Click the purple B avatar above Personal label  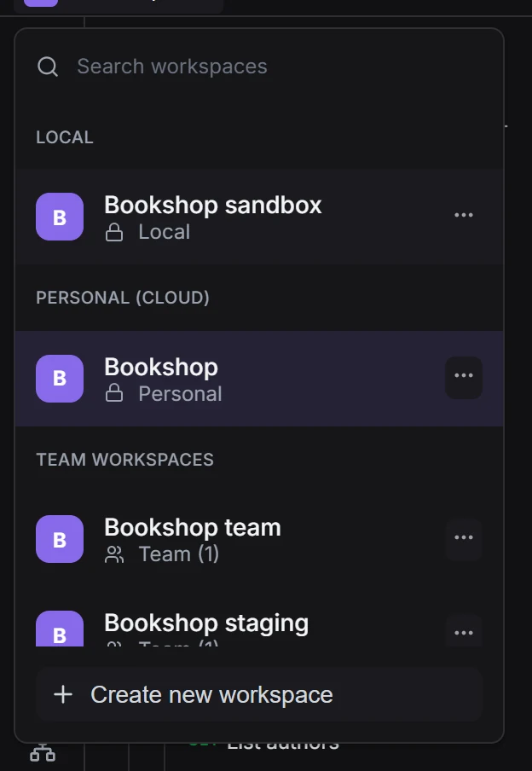tap(60, 379)
